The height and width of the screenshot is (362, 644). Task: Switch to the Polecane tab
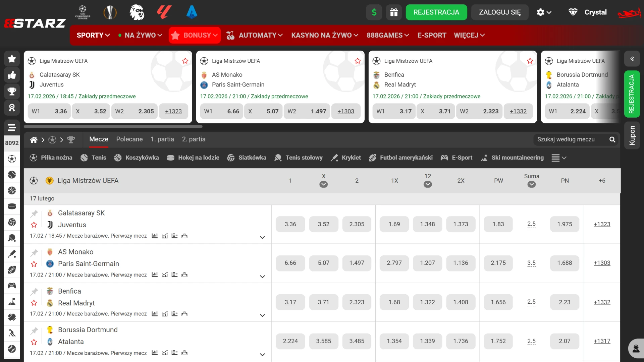(129, 139)
